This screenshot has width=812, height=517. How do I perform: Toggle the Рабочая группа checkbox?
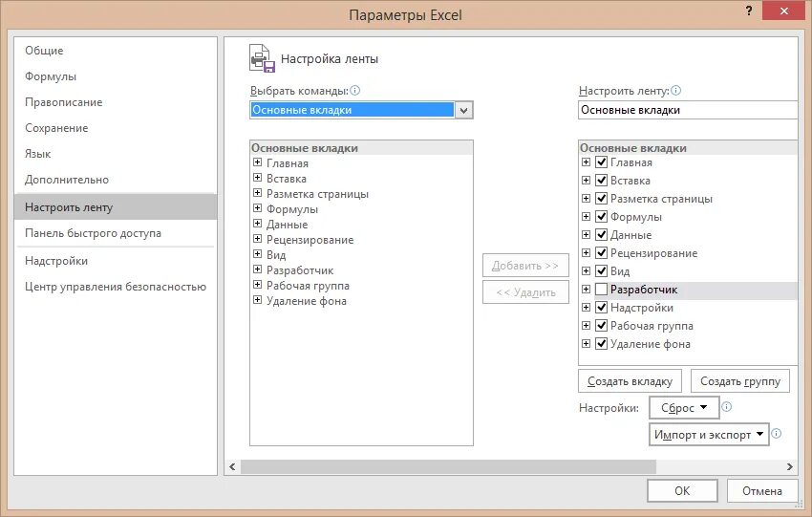pyautogui.click(x=601, y=325)
